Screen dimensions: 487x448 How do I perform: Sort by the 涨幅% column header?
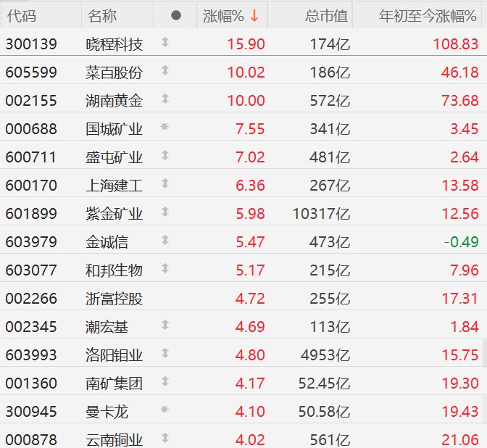pyautogui.click(x=231, y=15)
